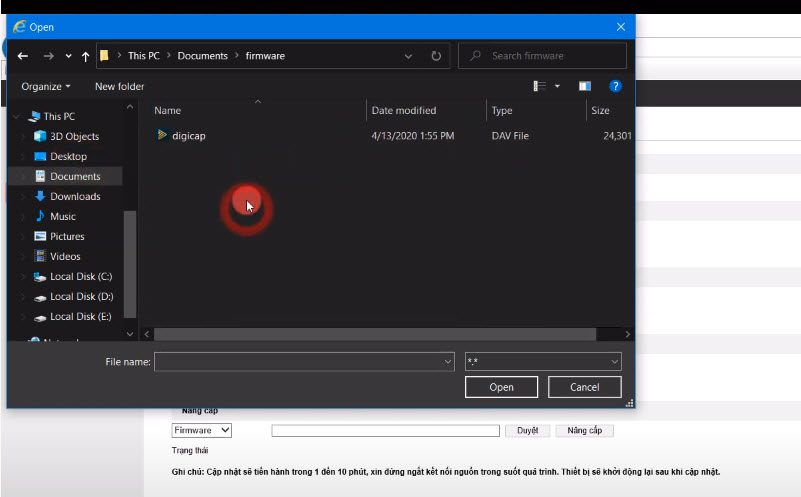Click the Refresh folder icon
Image resolution: width=801 pixels, height=497 pixels.
click(x=436, y=56)
